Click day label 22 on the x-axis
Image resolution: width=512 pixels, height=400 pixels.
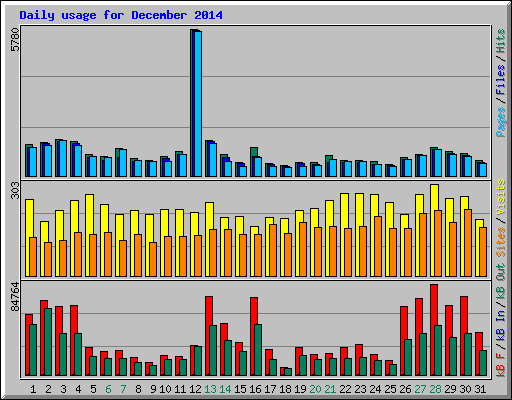pos(345,389)
